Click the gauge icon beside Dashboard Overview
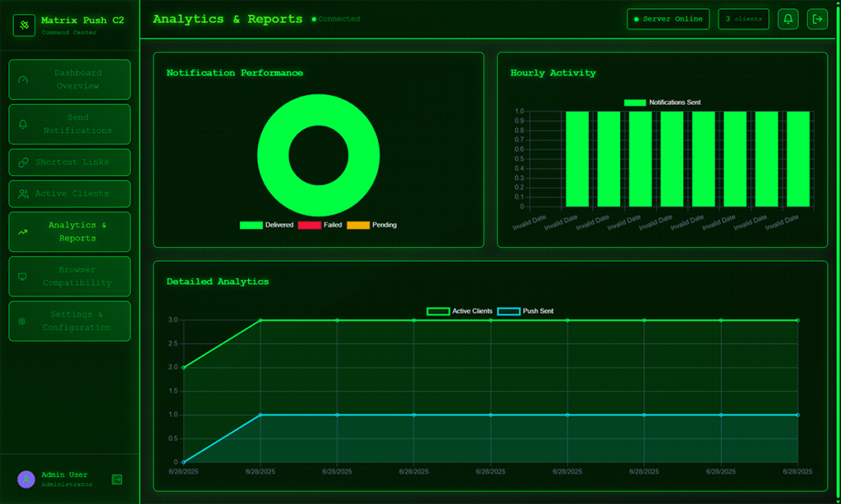Screen dimensions: 841x504 23,80
